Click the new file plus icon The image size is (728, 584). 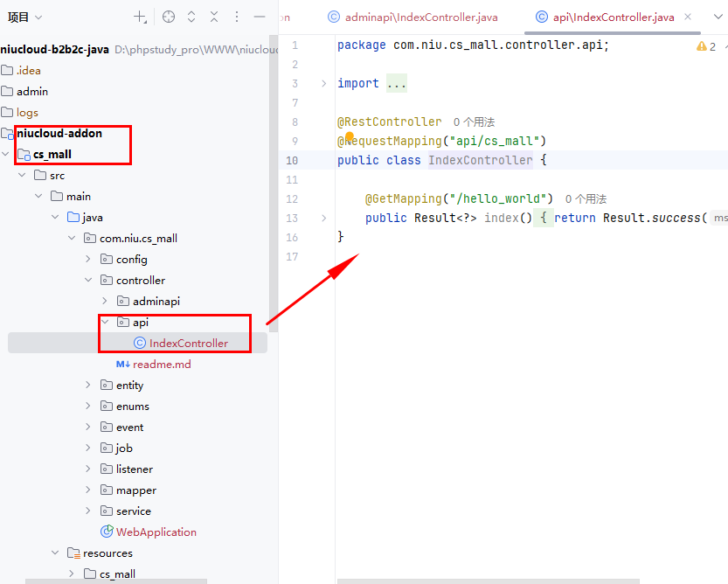click(140, 17)
